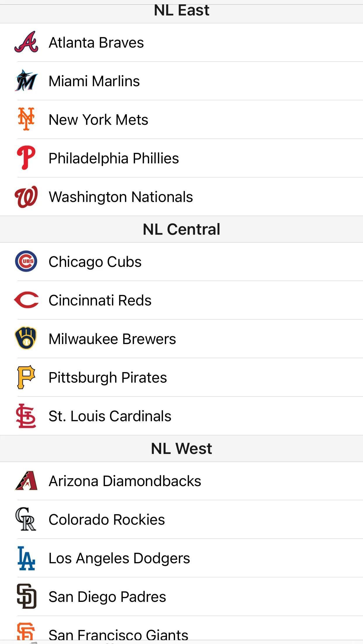Open the Cincinnati Reds team row
This screenshot has height=644, width=363.
pos(100,300)
